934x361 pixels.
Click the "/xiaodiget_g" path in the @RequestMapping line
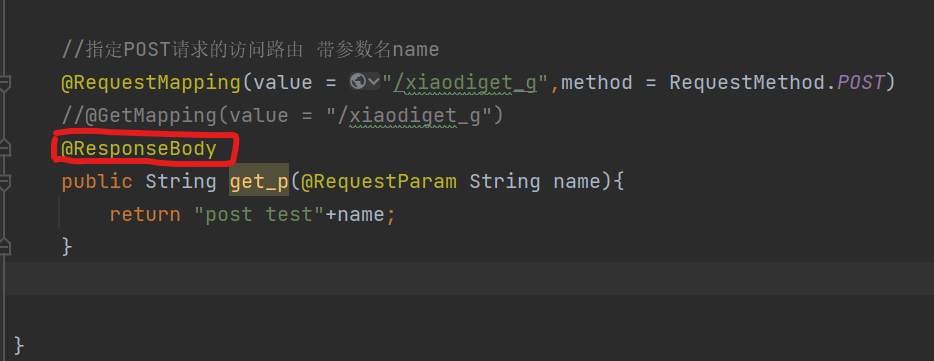[466, 83]
